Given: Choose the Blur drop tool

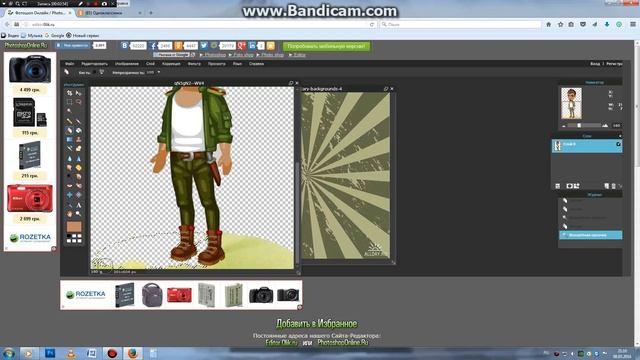Looking at the screenshot, I should tap(69, 158).
